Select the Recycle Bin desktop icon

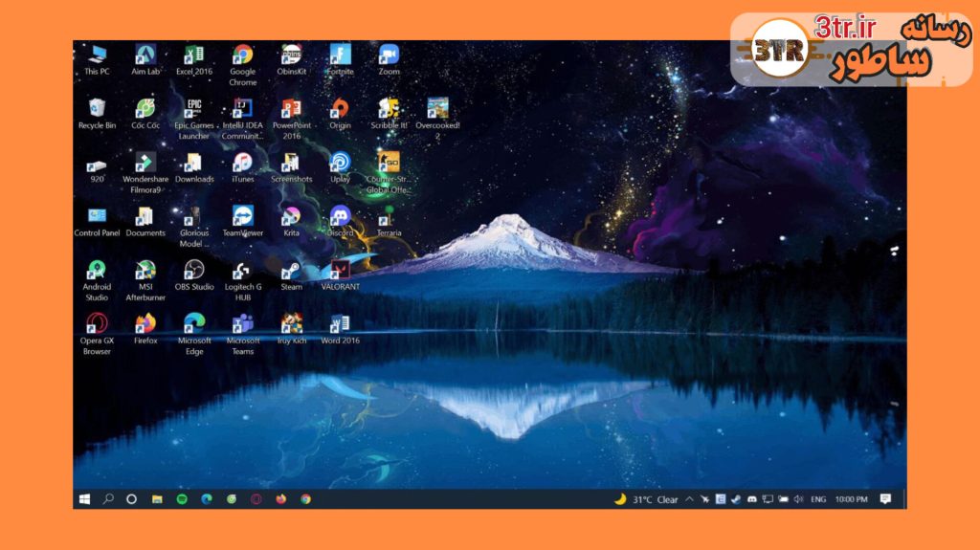(x=97, y=109)
